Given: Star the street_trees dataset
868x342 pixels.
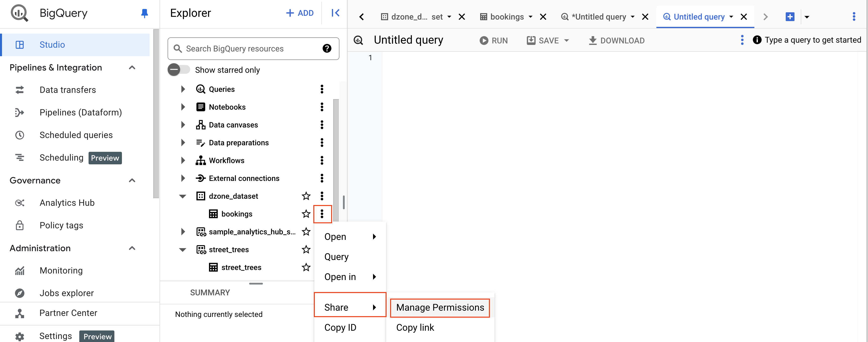Looking at the screenshot, I should [306, 249].
